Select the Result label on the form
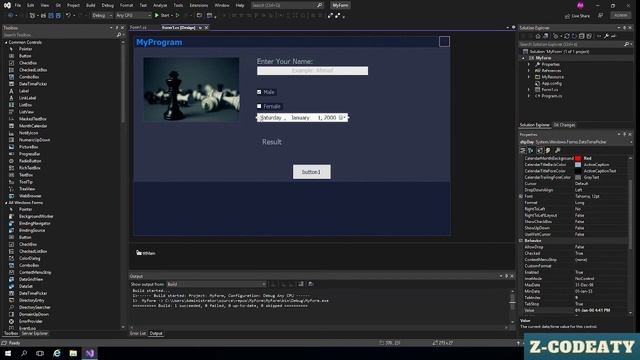The height and width of the screenshot is (360, 640). pyautogui.click(x=272, y=142)
